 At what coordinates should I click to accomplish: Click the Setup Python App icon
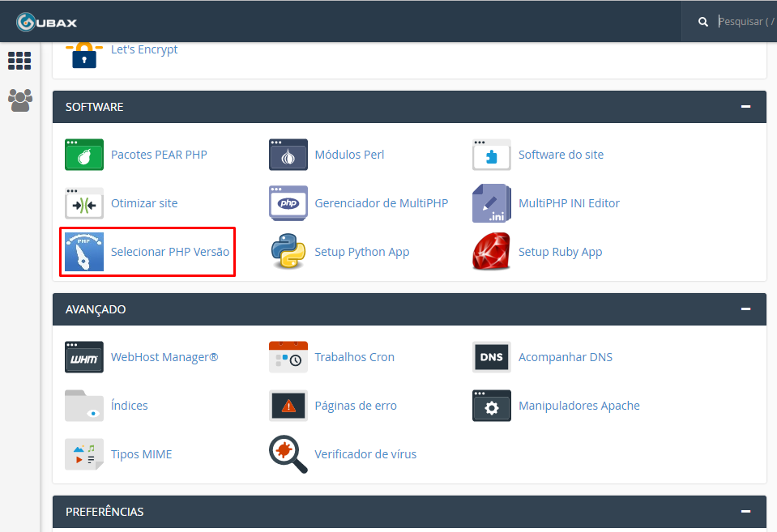[x=288, y=252]
